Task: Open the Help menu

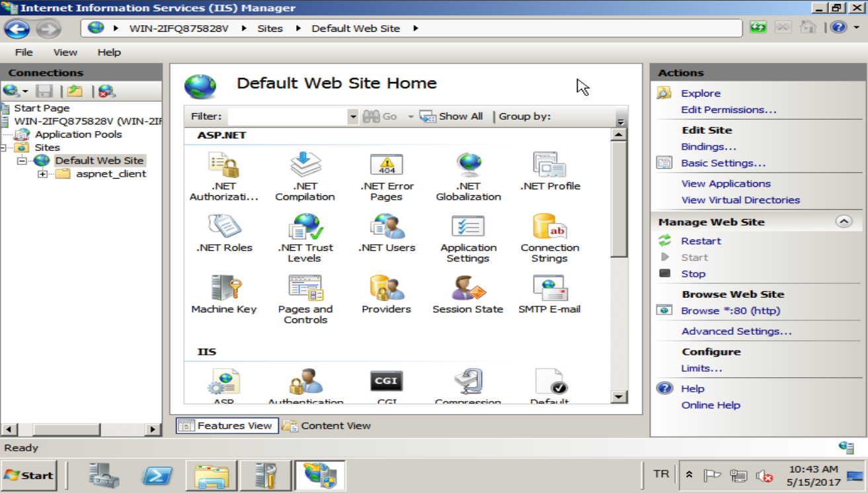Action: point(109,52)
